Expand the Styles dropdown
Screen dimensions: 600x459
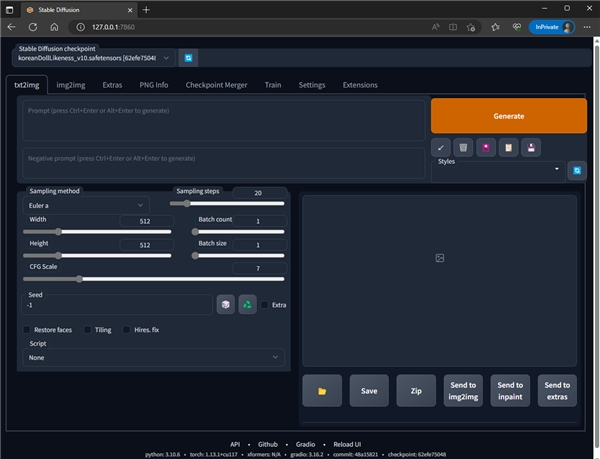coord(498,171)
